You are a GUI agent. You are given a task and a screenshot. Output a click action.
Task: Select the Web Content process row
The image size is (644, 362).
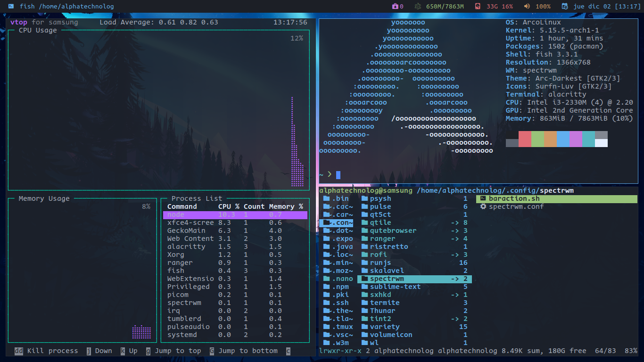pyautogui.click(x=235, y=239)
